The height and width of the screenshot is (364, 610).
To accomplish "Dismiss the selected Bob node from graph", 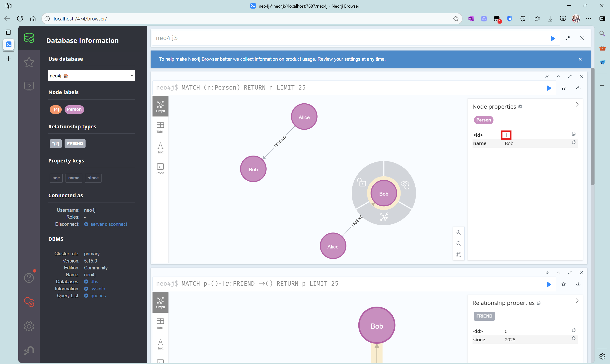I will coord(405,185).
